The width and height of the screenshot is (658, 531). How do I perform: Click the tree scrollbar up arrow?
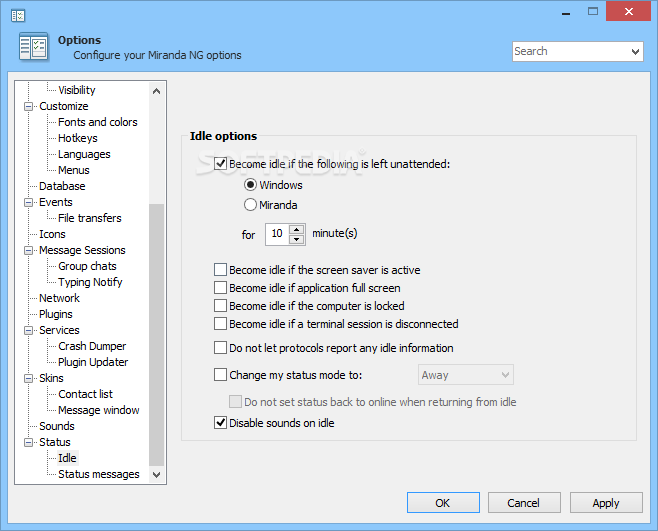tap(157, 91)
